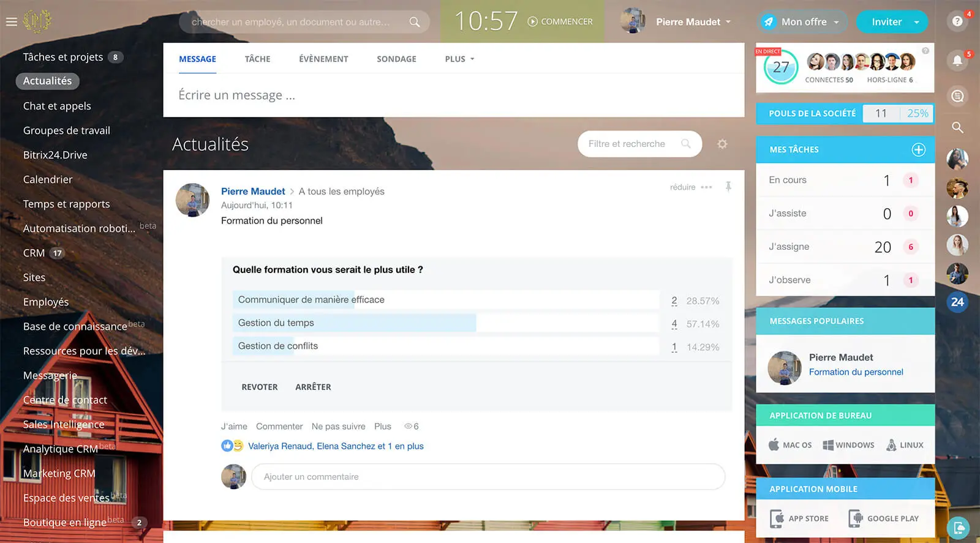
Task: Switch to the Tâche tab
Action: 257,59
